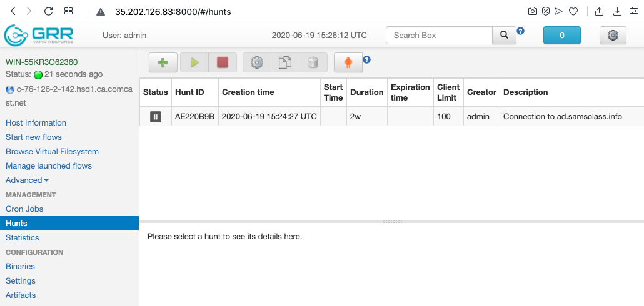Open Cron Jobs in Management section

(24, 209)
